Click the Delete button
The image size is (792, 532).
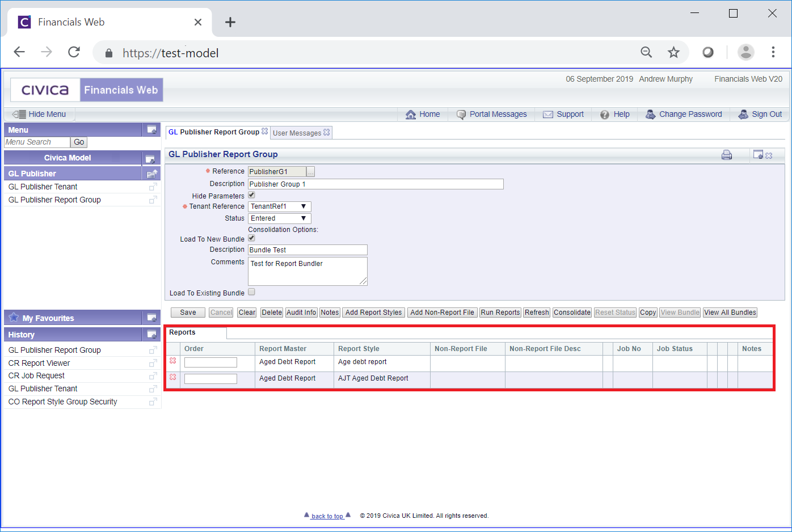pyautogui.click(x=272, y=313)
